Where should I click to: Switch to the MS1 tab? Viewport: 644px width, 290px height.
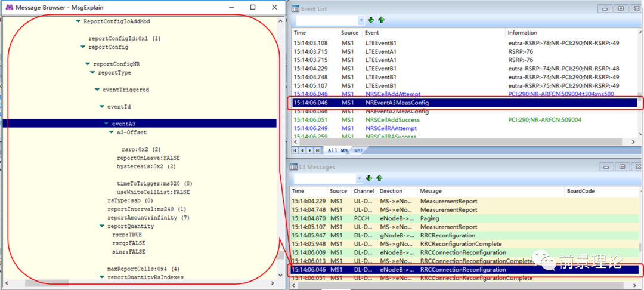click(358, 151)
